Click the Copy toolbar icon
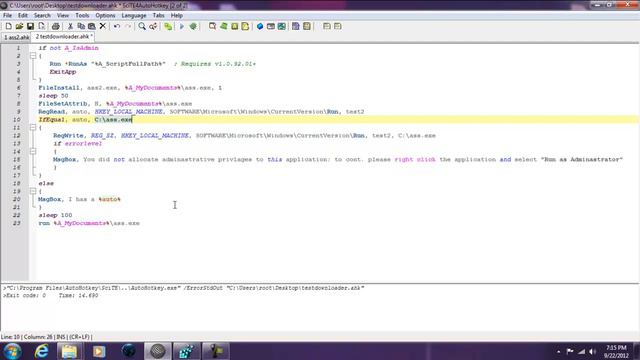Screen dimensions: 640x360 [x=81, y=26]
